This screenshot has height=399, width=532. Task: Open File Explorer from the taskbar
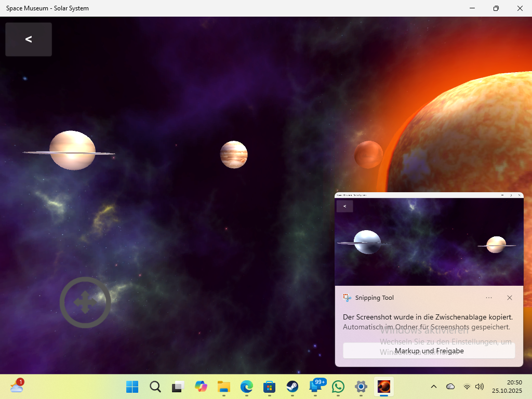click(224, 387)
